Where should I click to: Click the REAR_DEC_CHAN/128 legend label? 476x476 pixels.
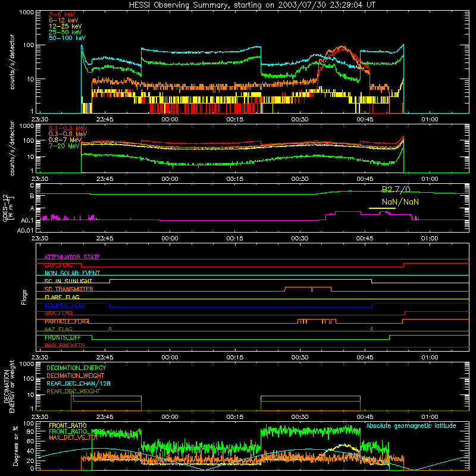coord(79,383)
